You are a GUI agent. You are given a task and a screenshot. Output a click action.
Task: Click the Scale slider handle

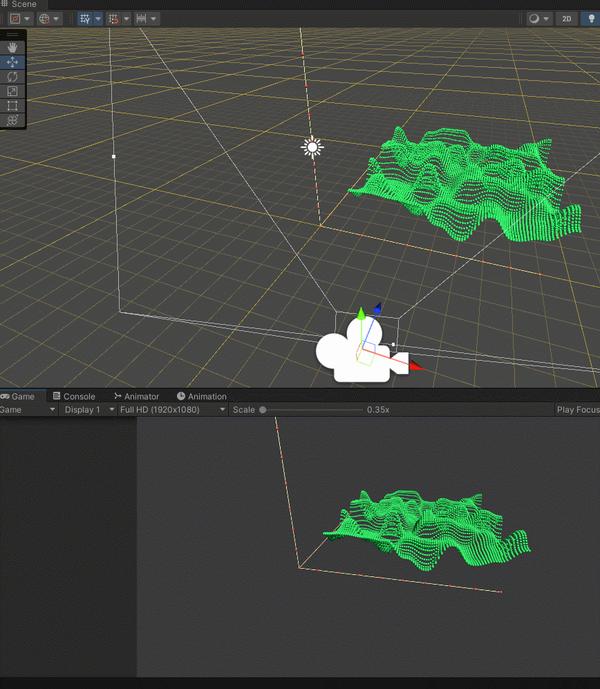pyautogui.click(x=263, y=410)
